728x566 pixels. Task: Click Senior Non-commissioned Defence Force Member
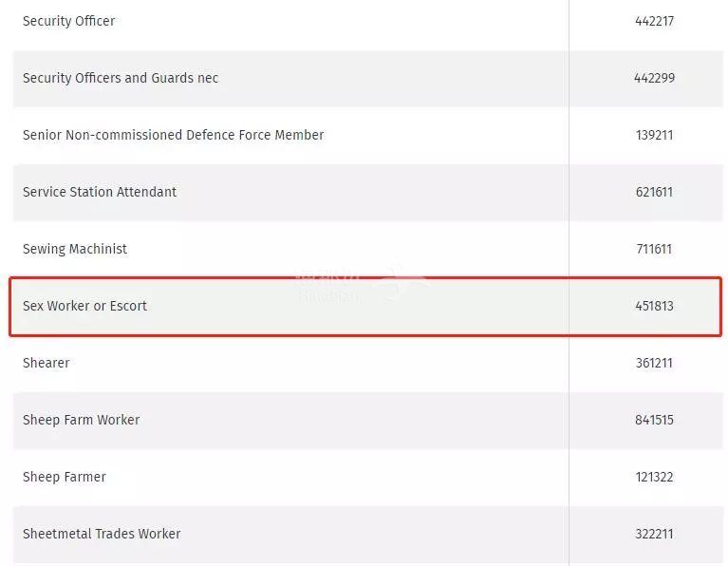click(x=173, y=135)
